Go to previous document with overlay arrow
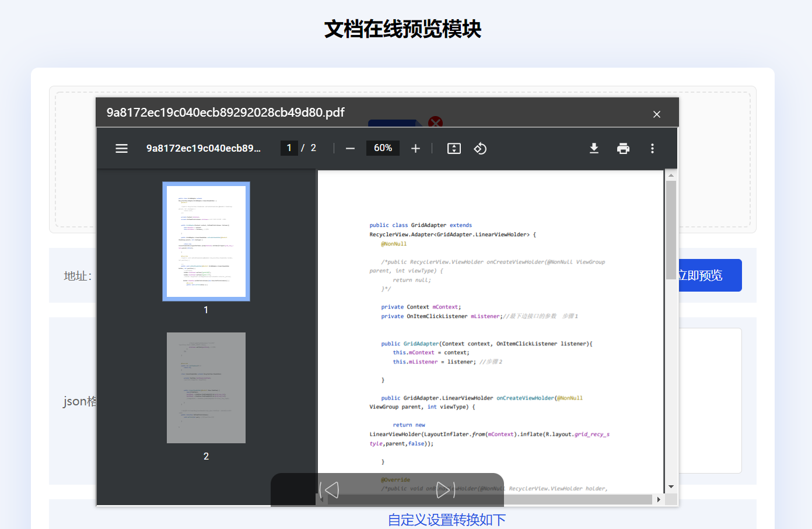This screenshot has height=529, width=812. [x=329, y=490]
